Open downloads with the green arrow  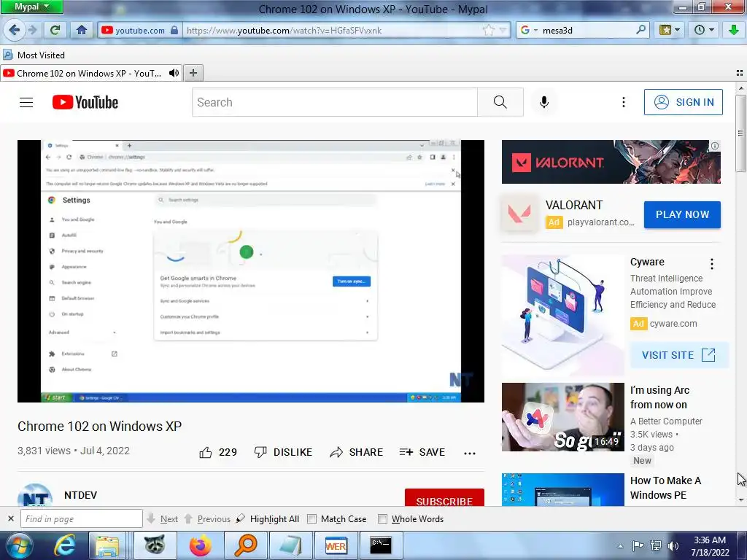click(734, 30)
